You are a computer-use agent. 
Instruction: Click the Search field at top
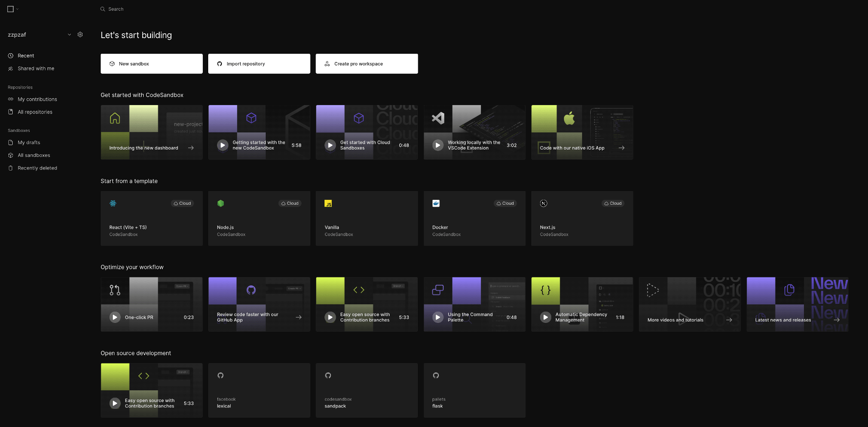[115, 9]
